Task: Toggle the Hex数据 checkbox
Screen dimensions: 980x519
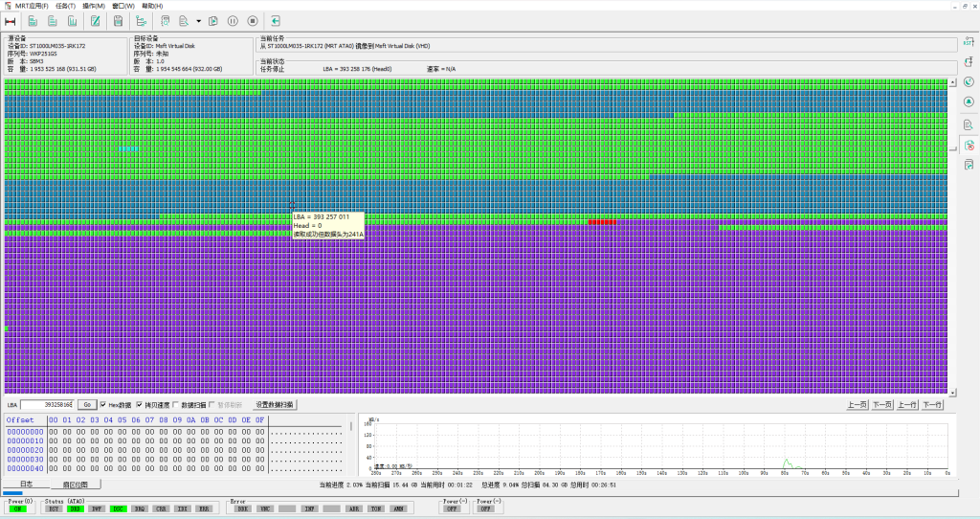Action: click(x=103, y=404)
